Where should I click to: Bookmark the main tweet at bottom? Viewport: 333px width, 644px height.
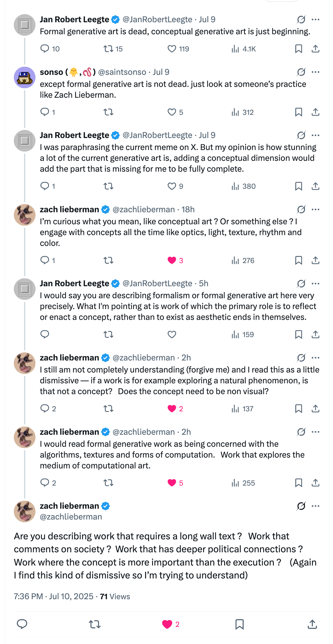239,624
